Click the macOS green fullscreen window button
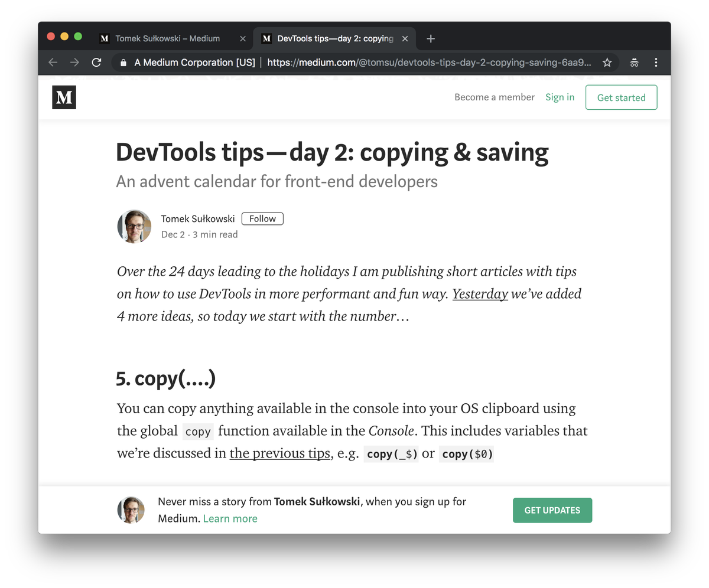This screenshot has height=588, width=709. [78, 37]
